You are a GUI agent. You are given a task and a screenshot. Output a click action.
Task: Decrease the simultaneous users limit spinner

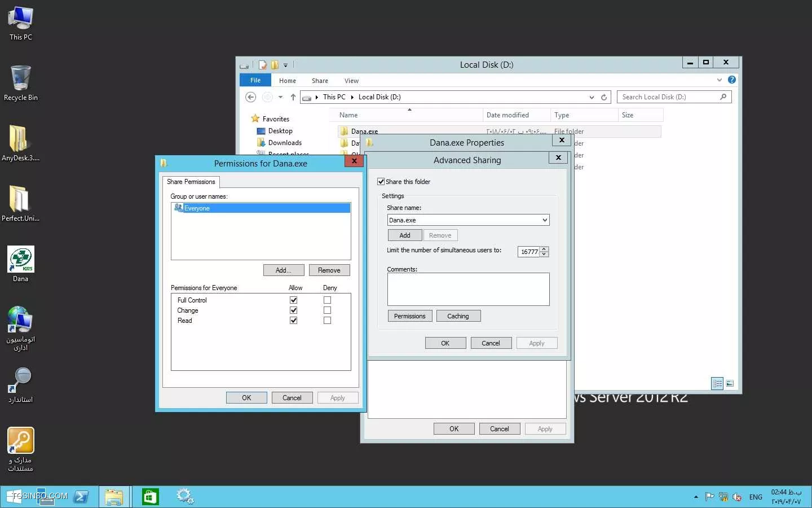click(544, 255)
